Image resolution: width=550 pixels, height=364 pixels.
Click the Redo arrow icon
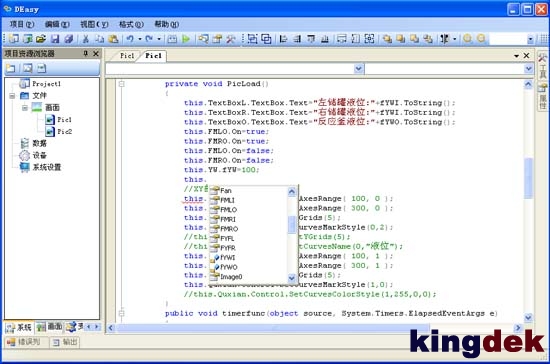[149, 39]
